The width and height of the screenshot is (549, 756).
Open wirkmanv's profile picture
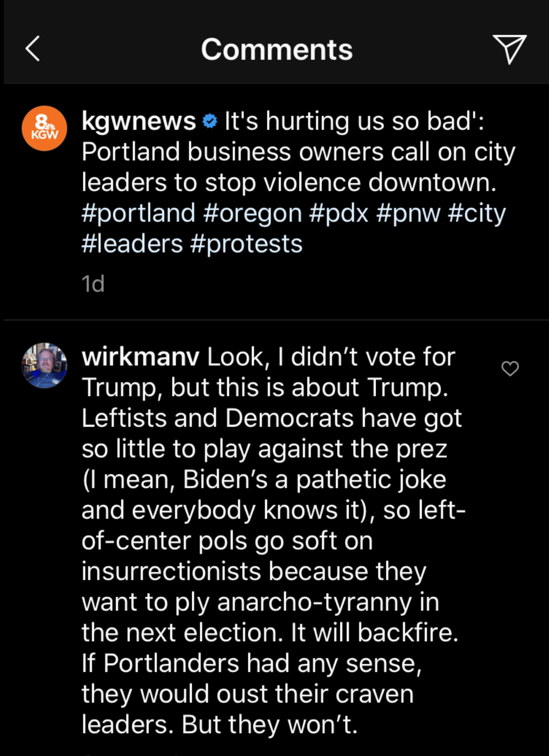(45, 365)
